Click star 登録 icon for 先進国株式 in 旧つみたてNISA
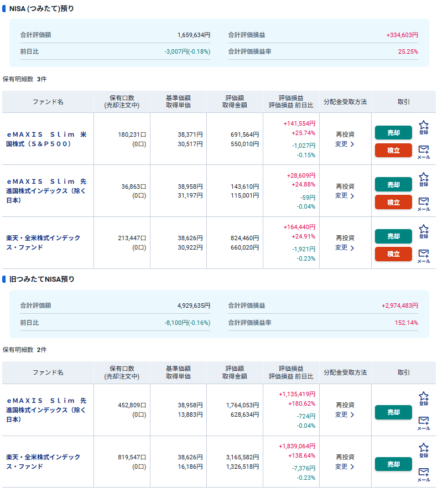 pos(423,398)
